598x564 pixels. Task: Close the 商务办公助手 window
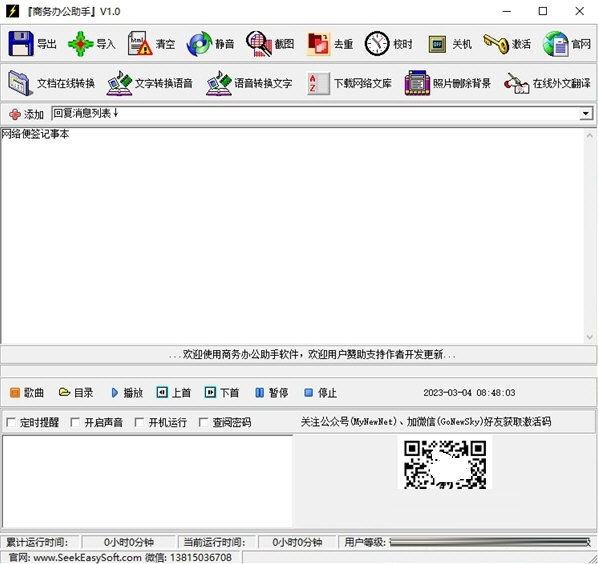point(580,11)
